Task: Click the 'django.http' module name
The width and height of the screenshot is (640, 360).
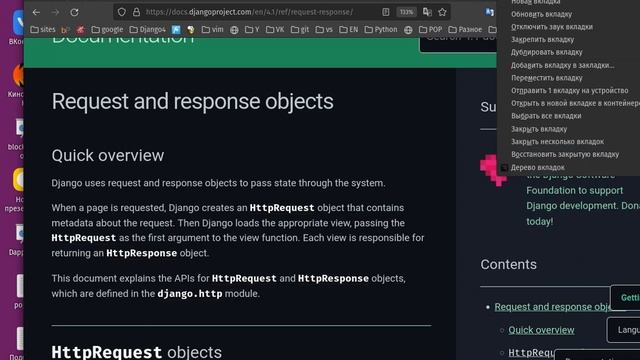Action: click(190, 294)
